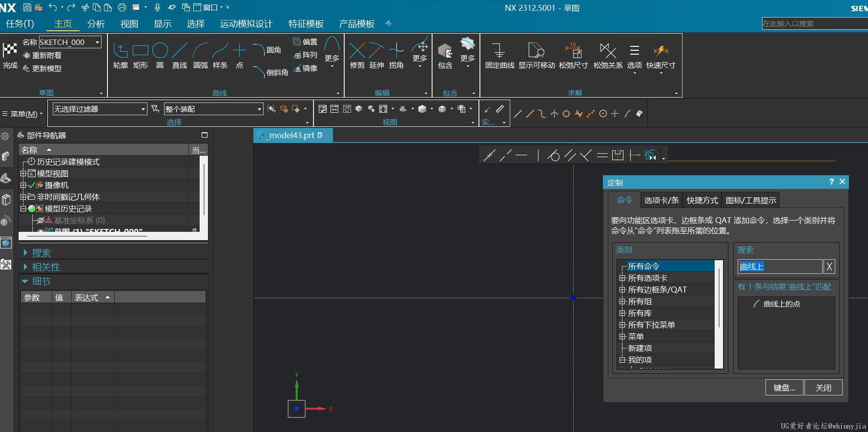Viewport: 868px width, 432px height.
Task: Open the Icons/Tooltips (图标/工具提示) dialog tab
Action: (x=751, y=200)
